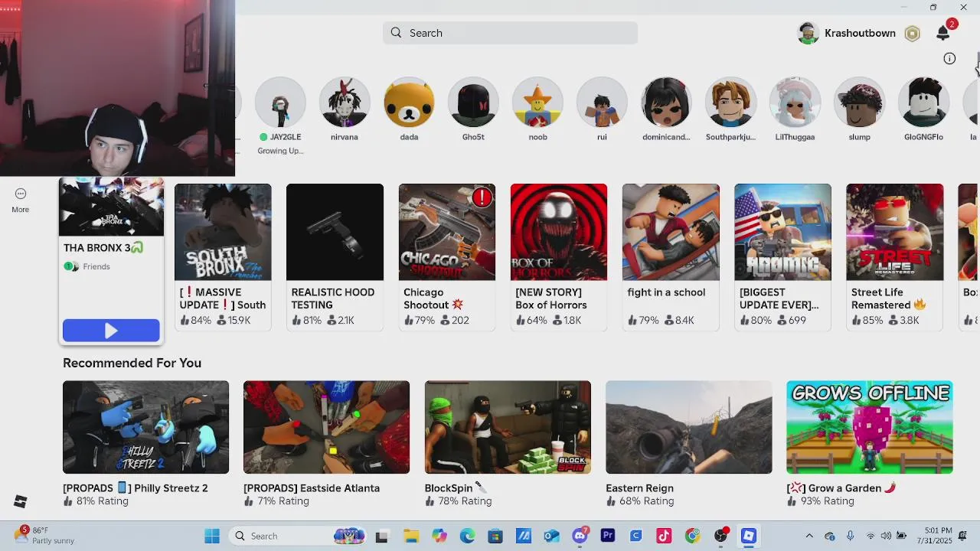Open Philly Streetz 2 thumbnail

[x=145, y=427]
